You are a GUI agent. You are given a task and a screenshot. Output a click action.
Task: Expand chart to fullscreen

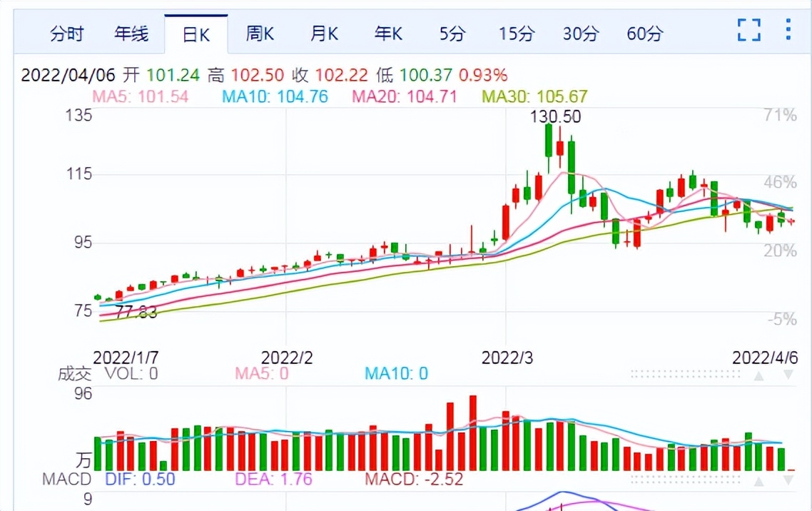point(749,29)
